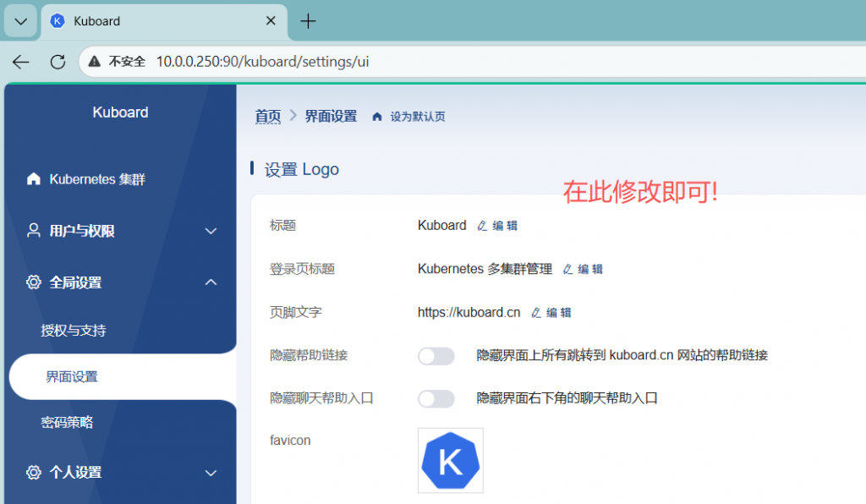
Task: Expand the 个人设置 chevron
Action: pos(211,473)
